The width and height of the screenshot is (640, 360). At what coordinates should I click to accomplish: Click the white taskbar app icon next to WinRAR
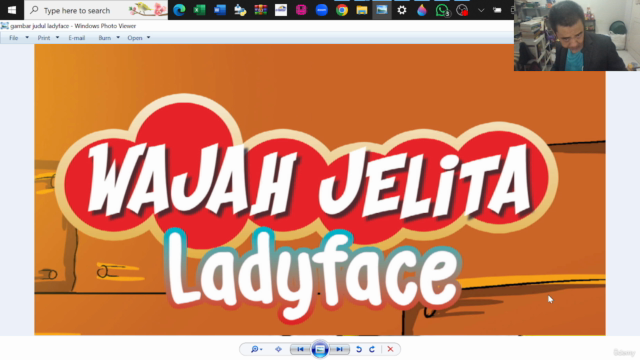tap(281, 10)
